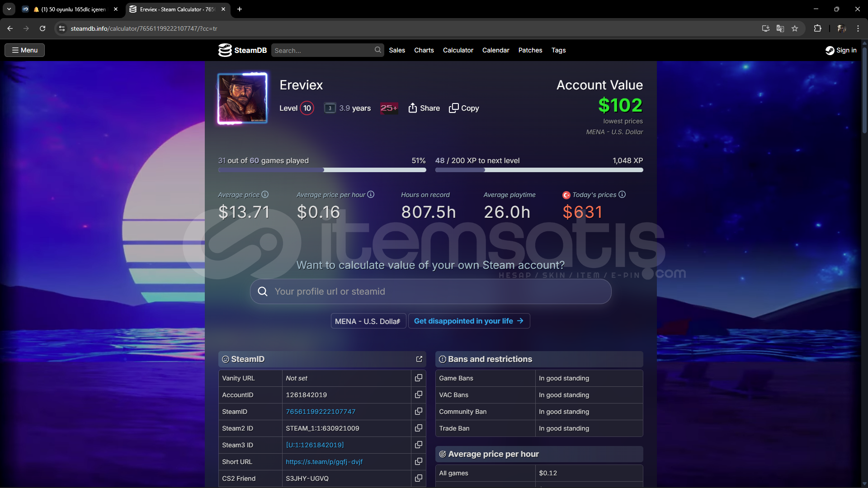
Task: Open SteamID external link icon
Action: coord(419,359)
